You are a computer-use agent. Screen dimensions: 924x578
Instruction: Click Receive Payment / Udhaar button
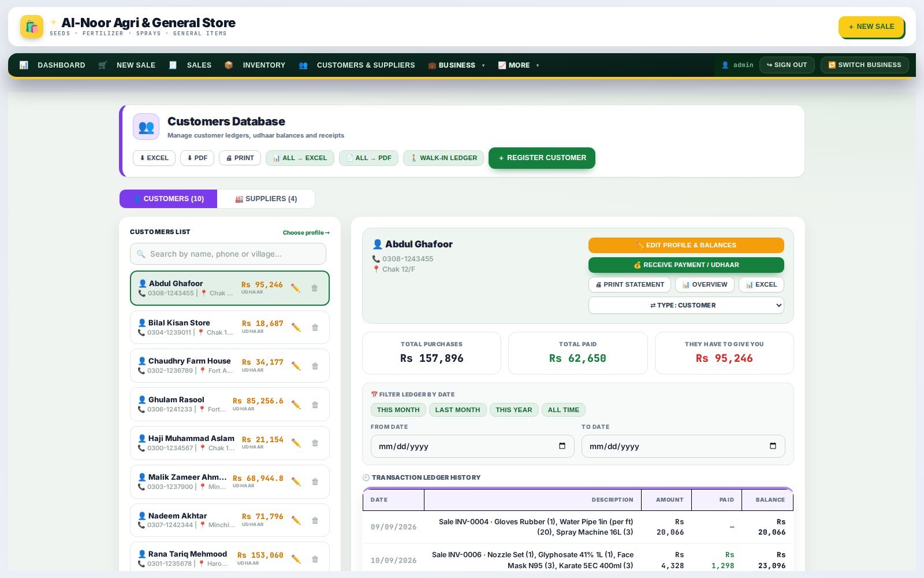pos(686,265)
